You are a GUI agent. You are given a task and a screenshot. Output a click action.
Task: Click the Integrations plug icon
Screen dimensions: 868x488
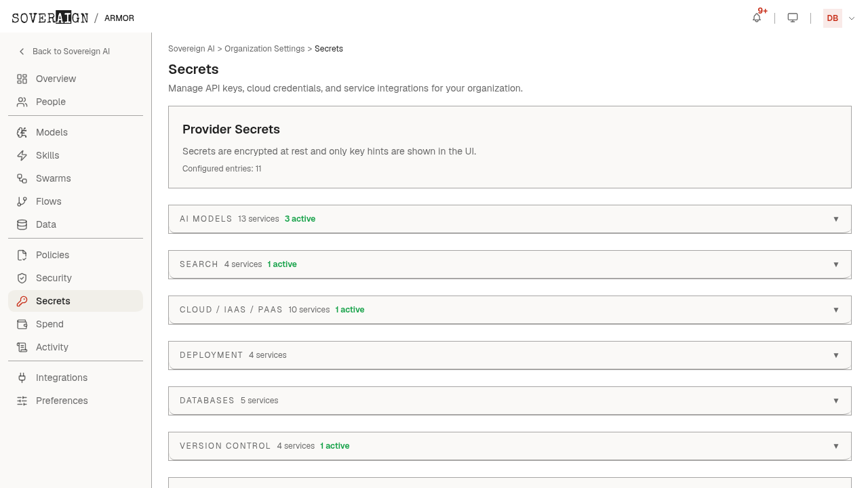coord(22,378)
